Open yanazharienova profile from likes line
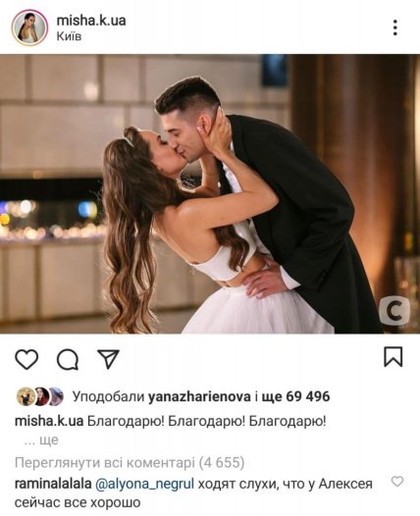This screenshot has width=420, height=516. tap(199, 396)
